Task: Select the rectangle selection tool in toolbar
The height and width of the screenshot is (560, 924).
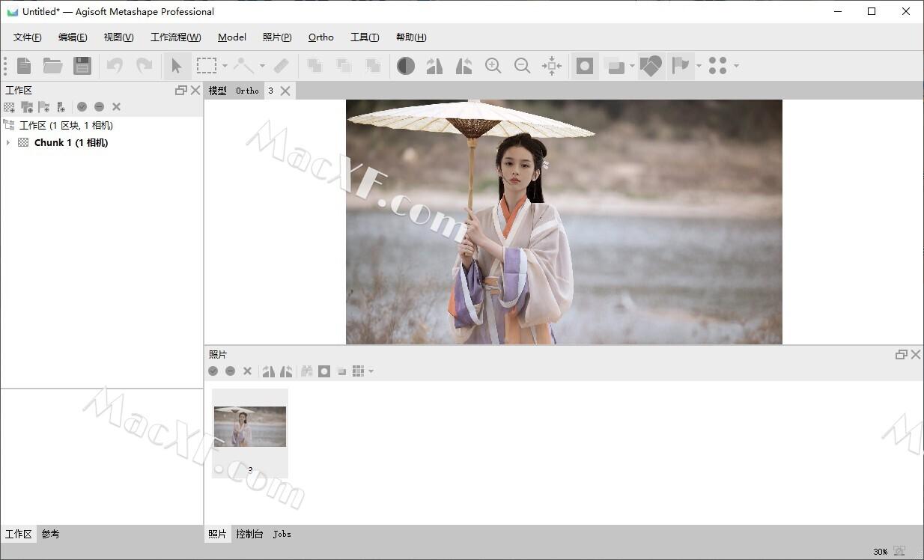Action: (x=207, y=65)
